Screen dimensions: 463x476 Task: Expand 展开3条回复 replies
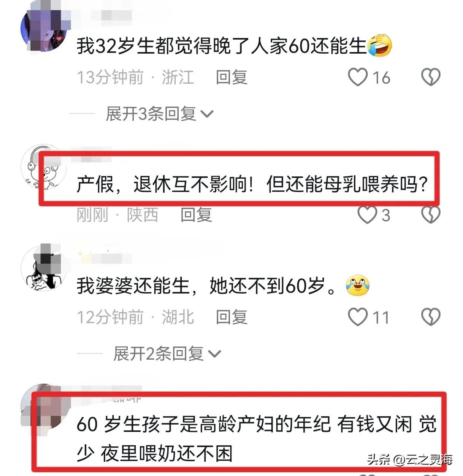pos(160,114)
